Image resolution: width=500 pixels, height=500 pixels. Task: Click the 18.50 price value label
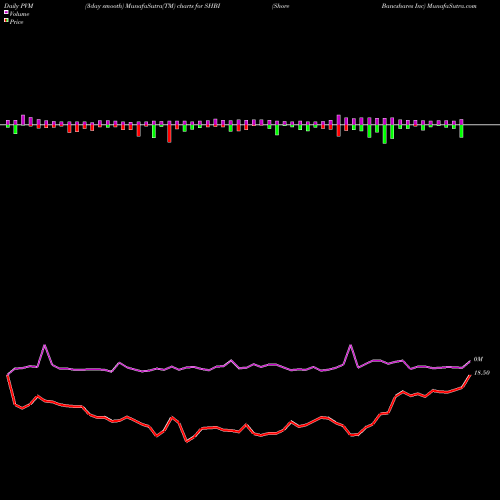(x=482, y=373)
